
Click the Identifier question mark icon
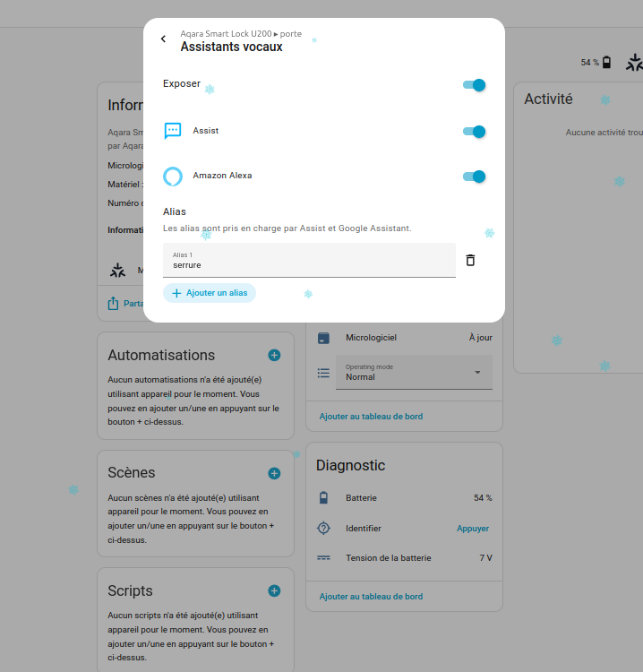pos(323,528)
